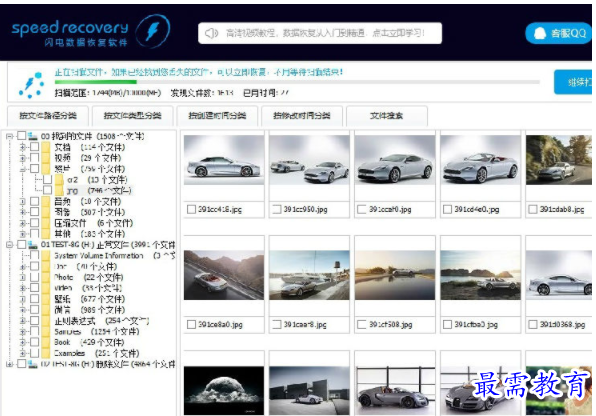
Task: Click the Book folder icon
Action: tap(46, 342)
